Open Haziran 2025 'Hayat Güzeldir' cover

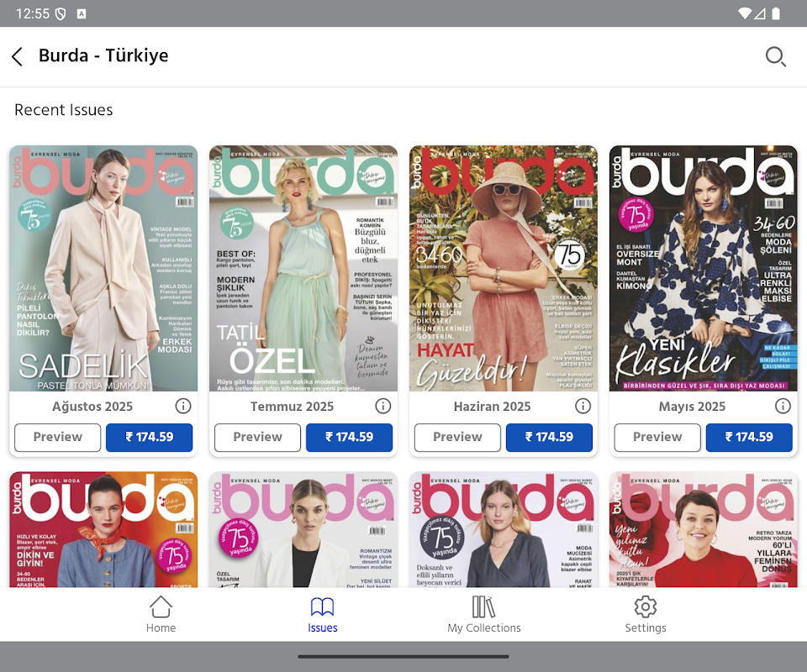(504, 269)
